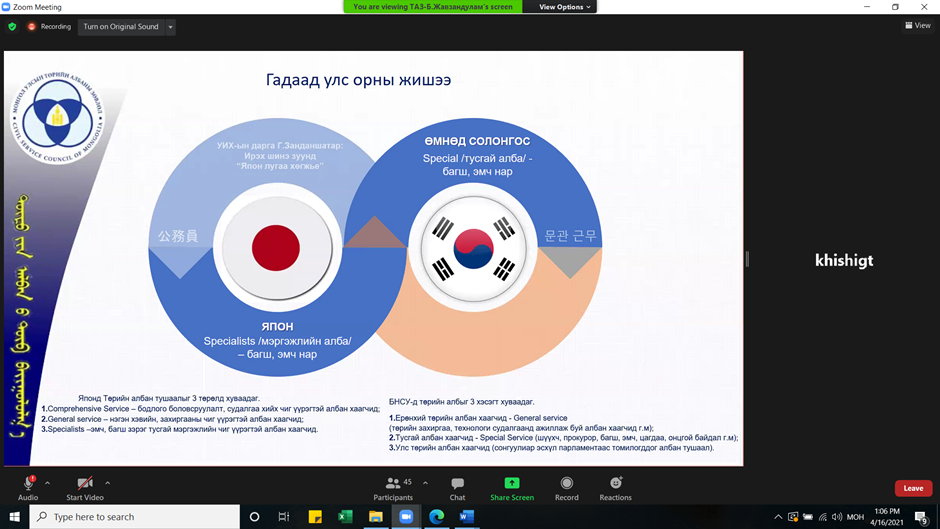Click Turn on Original Sound button
This screenshot has height=529, width=940.
pos(120,26)
